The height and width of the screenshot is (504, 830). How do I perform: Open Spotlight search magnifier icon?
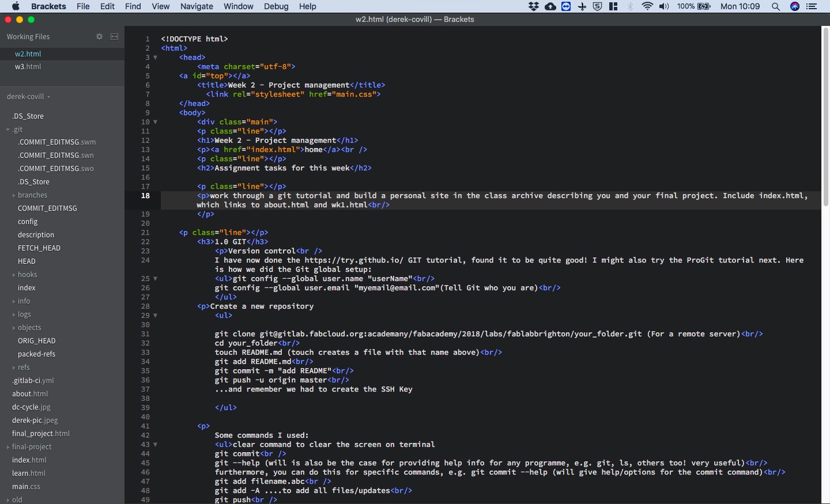[776, 6]
